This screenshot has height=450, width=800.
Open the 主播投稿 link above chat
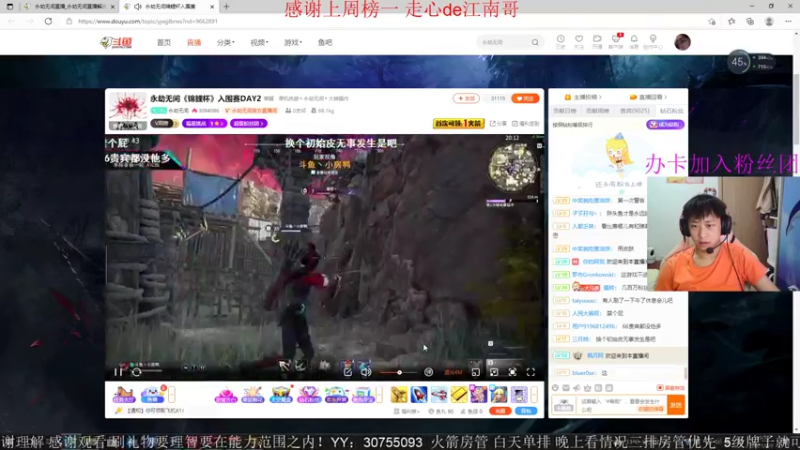[x=583, y=97]
